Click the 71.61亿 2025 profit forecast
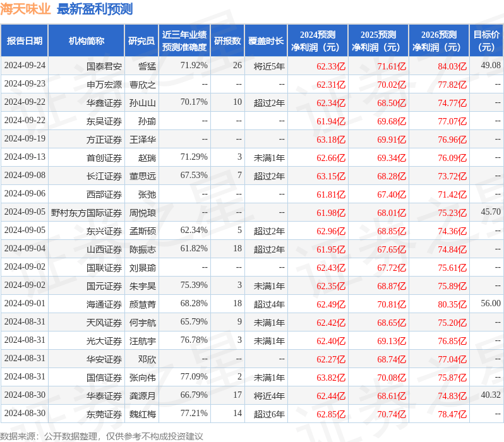Screen dimensions: 504x442 tap(392, 66)
